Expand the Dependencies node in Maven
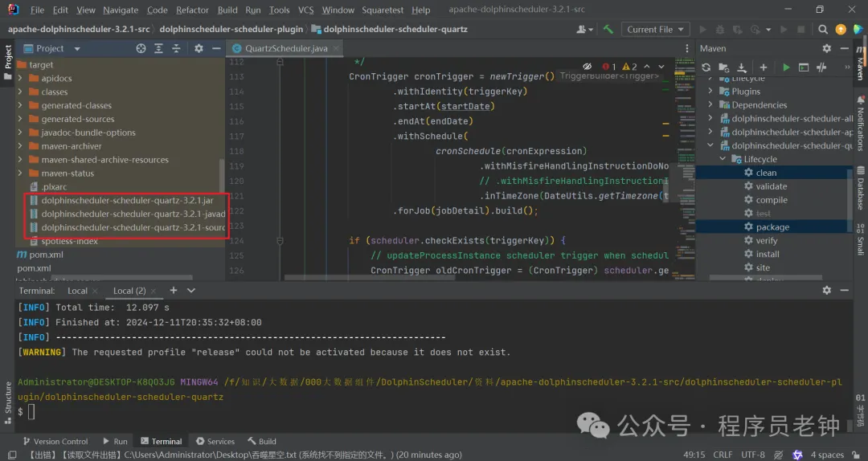Screen dimensions: 868x461 pyautogui.click(x=710, y=104)
